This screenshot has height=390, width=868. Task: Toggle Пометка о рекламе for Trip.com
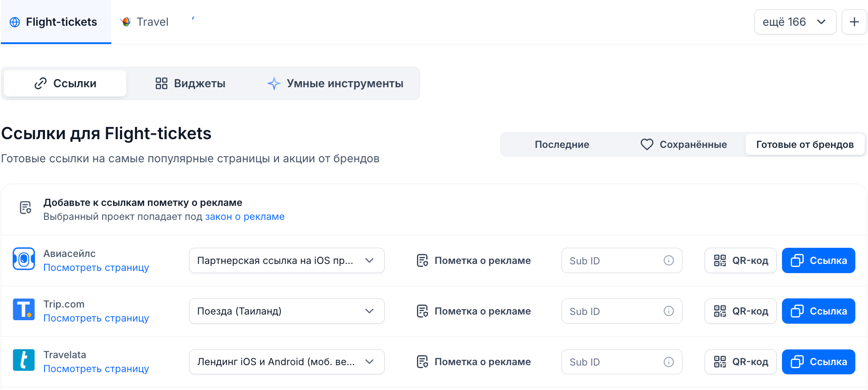474,311
